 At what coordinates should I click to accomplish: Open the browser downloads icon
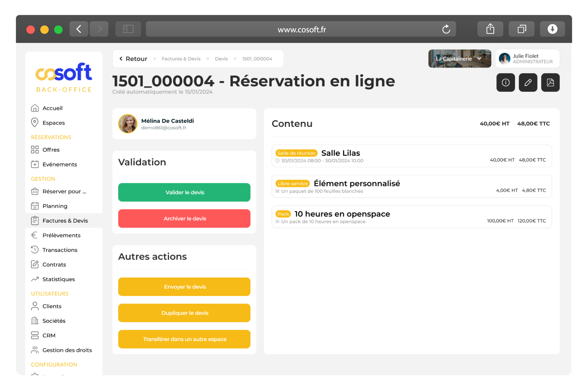click(x=552, y=29)
